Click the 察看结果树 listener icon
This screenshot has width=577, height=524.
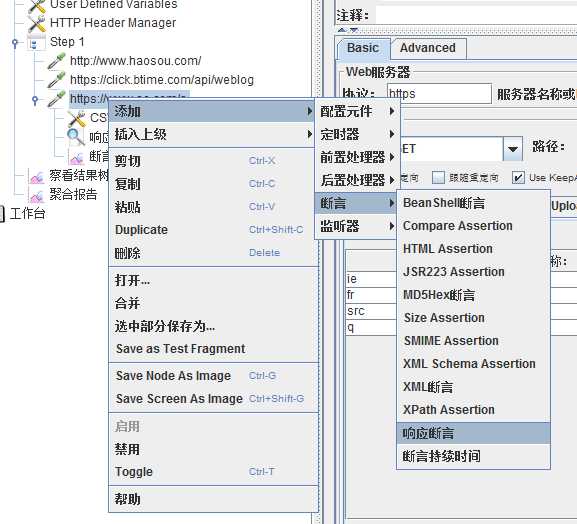pos(37,176)
